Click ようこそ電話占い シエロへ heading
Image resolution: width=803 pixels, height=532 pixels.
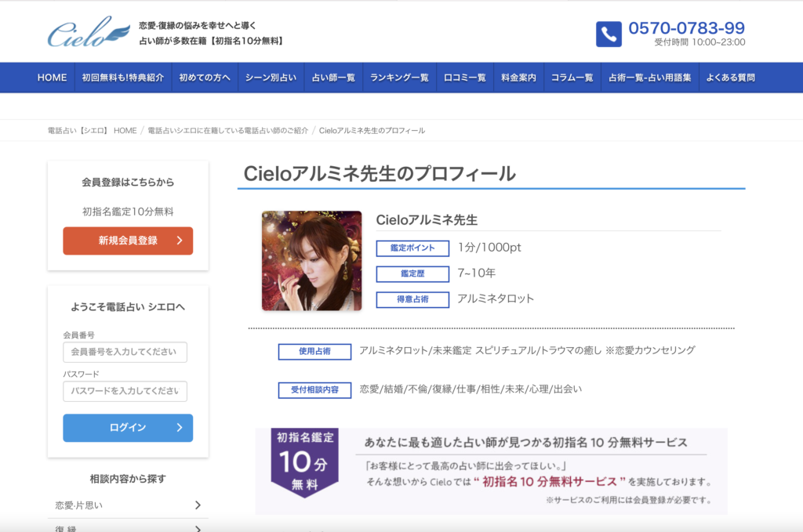click(128, 307)
